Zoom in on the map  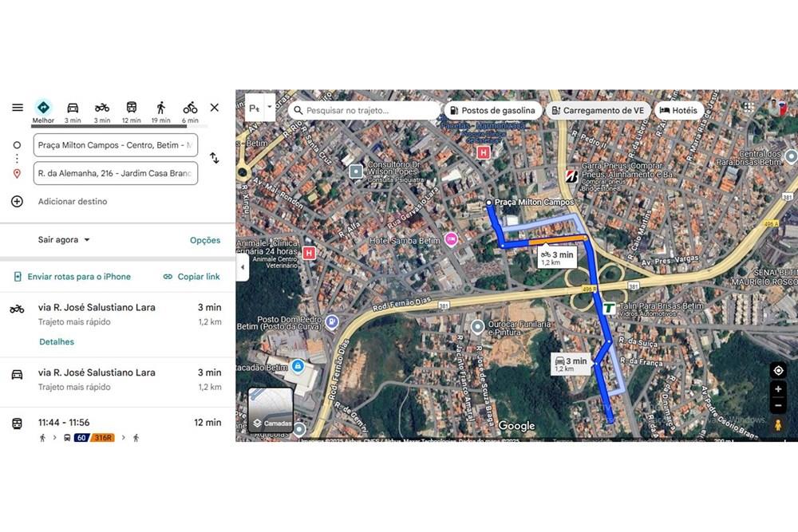tap(778, 389)
